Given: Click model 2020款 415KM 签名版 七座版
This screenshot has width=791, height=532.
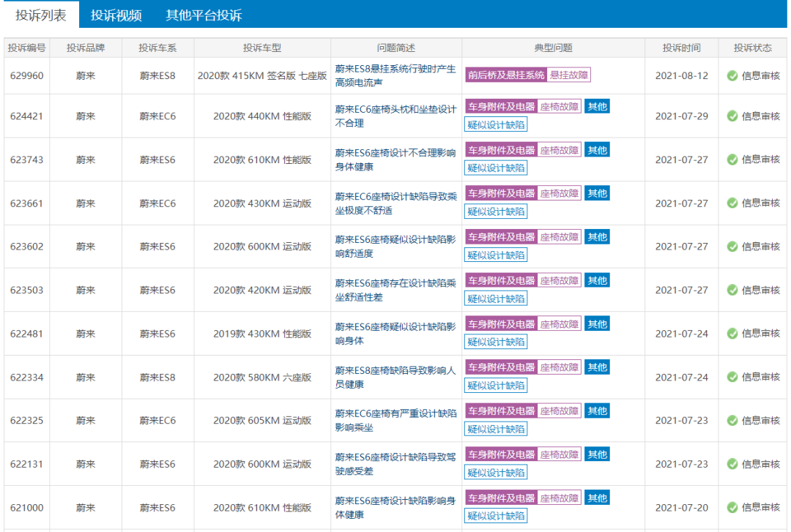Looking at the screenshot, I should click(x=261, y=75).
